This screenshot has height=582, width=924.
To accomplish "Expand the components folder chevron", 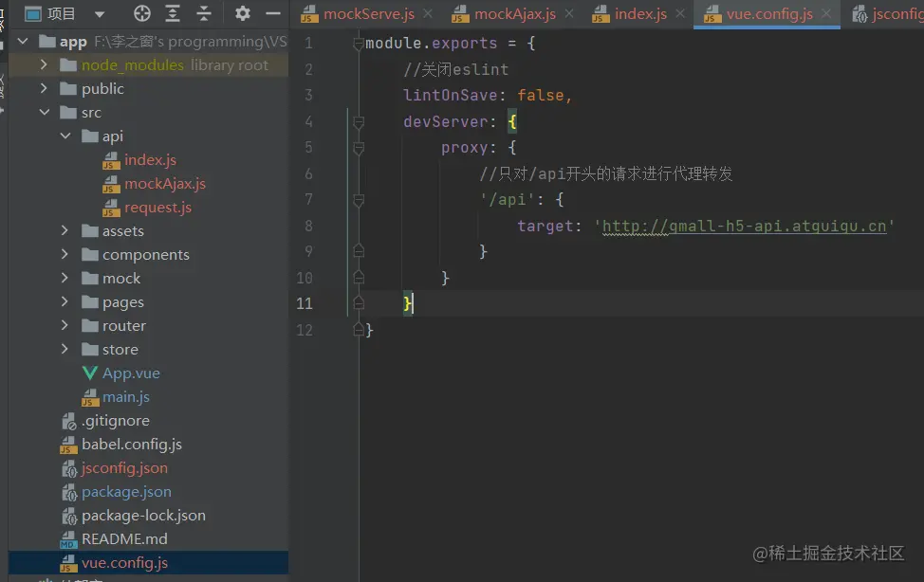I will pyautogui.click(x=65, y=254).
